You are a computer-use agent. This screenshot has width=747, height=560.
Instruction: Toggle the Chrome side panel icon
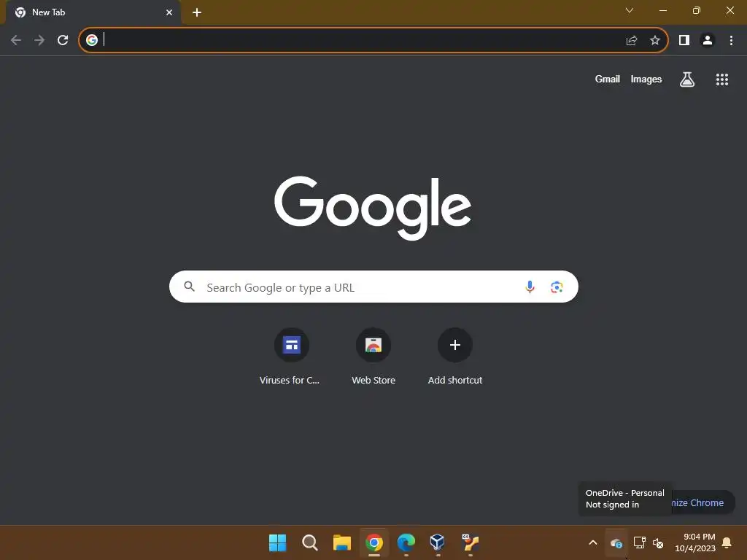coord(684,41)
